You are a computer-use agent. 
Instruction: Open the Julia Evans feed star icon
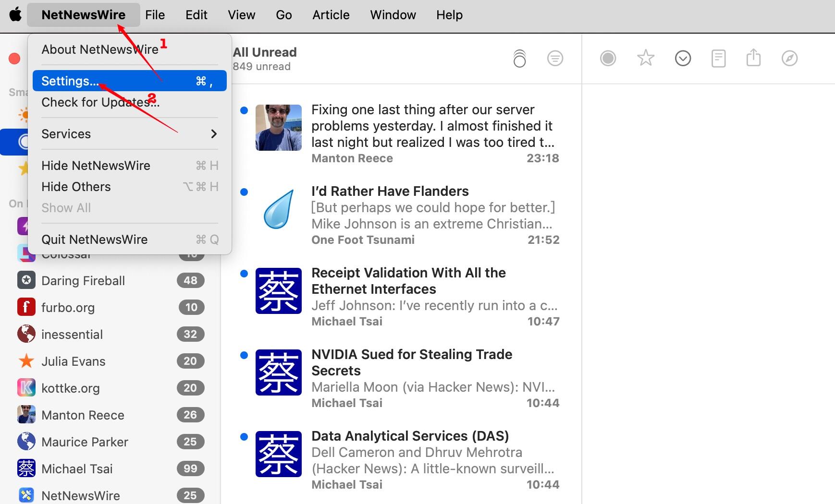(x=26, y=361)
